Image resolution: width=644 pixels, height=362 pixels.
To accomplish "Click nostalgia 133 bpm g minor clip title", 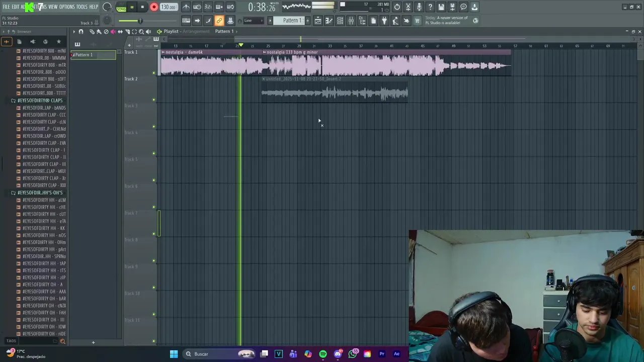I will tap(292, 52).
